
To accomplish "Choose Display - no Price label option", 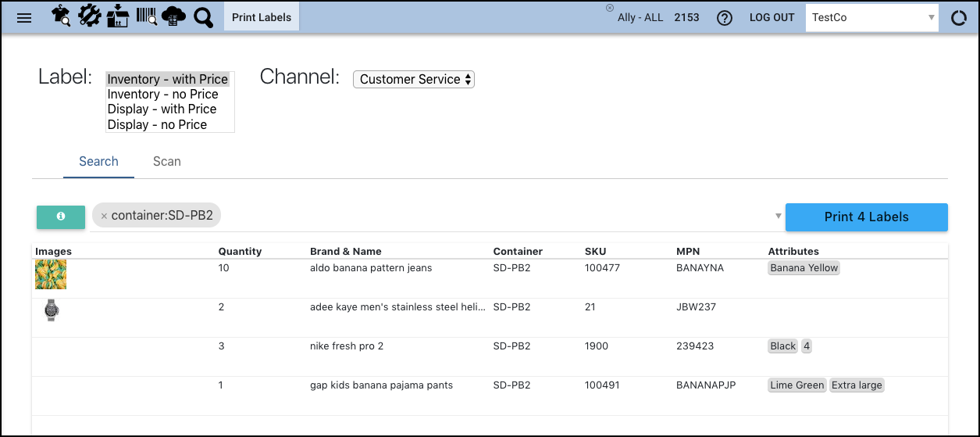I will 157,124.
